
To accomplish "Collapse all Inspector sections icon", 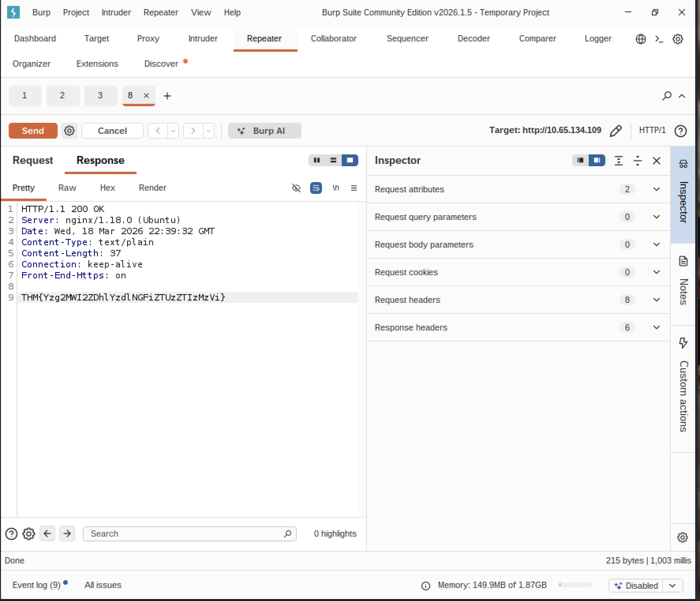I will click(638, 161).
